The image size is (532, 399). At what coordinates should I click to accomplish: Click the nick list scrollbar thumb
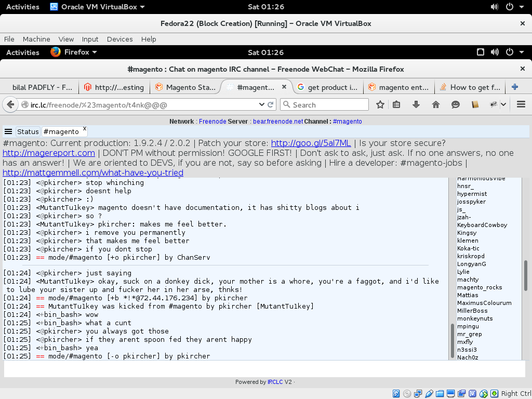click(x=526, y=275)
